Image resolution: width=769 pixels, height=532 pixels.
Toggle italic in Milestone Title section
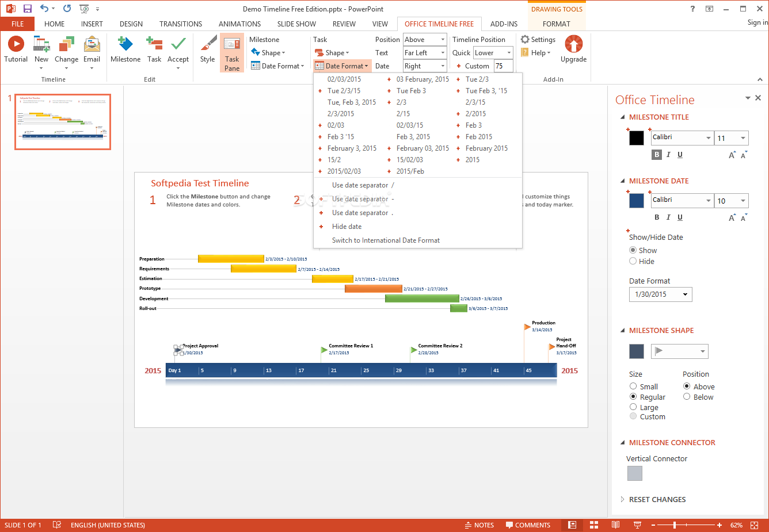(x=668, y=155)
